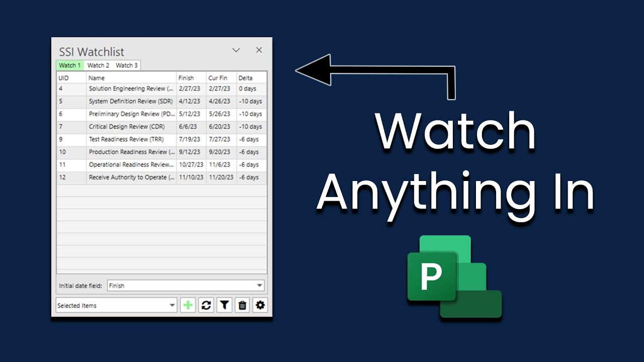Screen dimensions: 644x362
Task: Click the 2/27/23 Cur Fin cell
Action: [221, 89]
